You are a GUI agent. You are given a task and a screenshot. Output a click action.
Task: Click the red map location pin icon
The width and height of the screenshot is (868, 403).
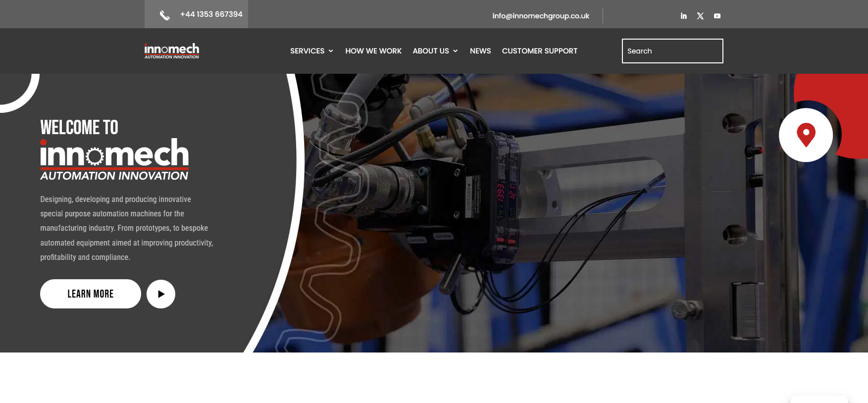pos(806,135)
